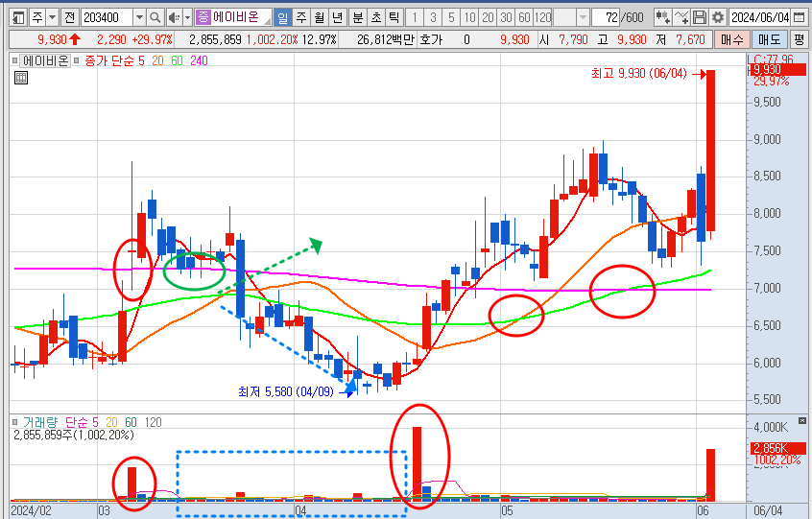This screenshot has width=812, height=519.
Task: Select the 년 yearly chart period
Action: coord(337,17)
